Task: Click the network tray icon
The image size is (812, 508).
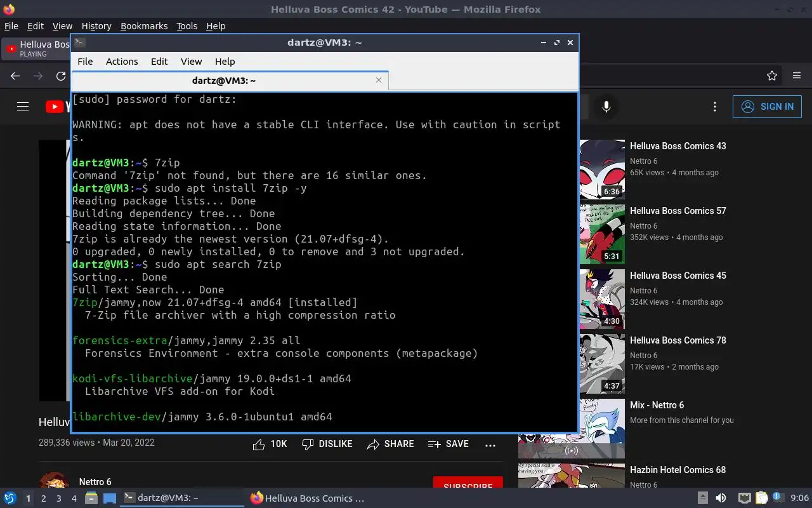Action: click(x=744, y=498)
